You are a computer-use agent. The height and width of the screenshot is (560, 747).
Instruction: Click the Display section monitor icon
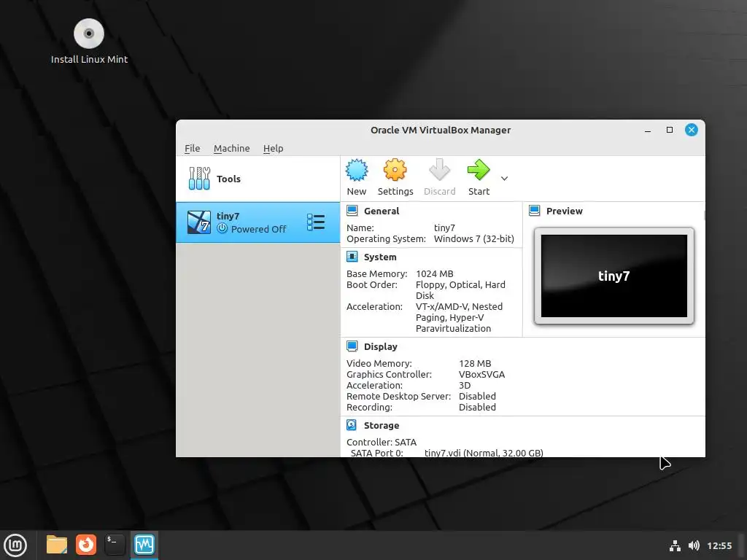click(x=352, y=346)
